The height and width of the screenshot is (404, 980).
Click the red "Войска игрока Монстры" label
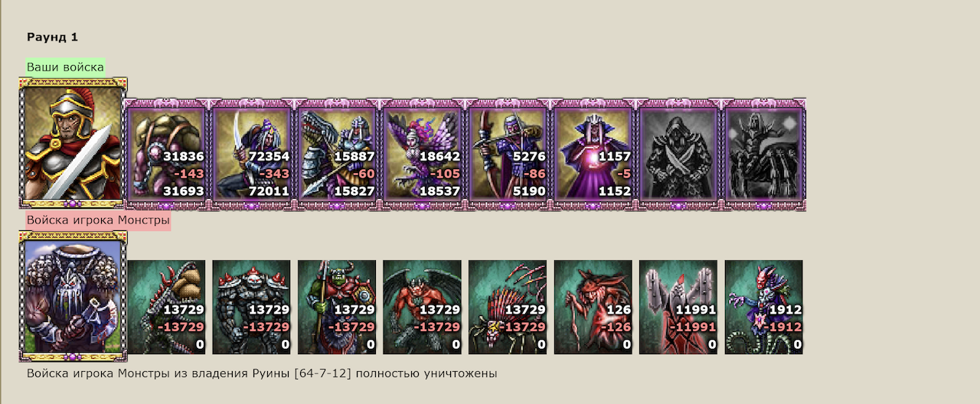click(98, 221)
